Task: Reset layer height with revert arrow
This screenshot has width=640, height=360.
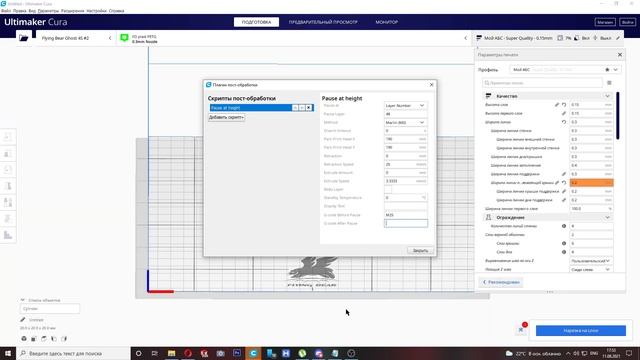Action: tap(564, 105)
